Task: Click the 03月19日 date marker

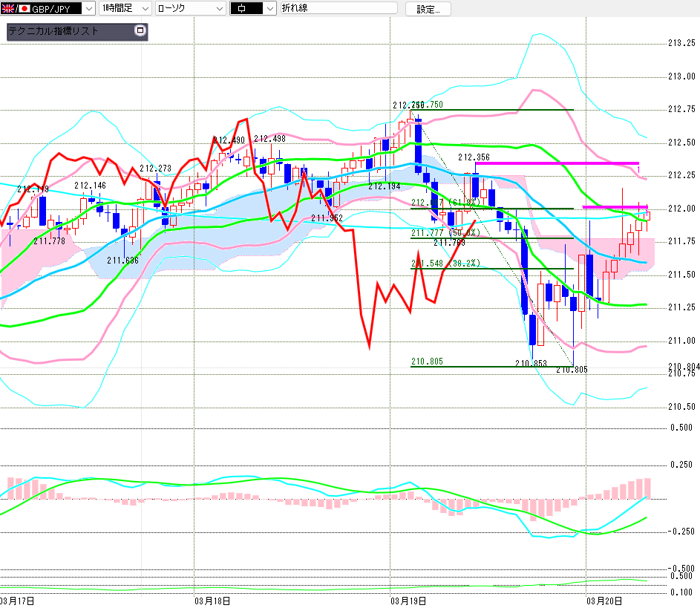Action: [408, 600]
